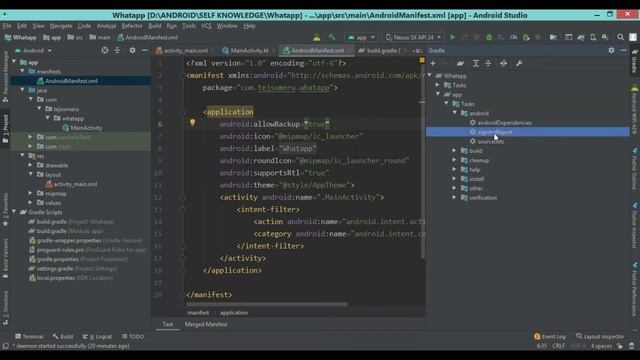Hide the Gradle panel with minus icon

tap(623, 50)
